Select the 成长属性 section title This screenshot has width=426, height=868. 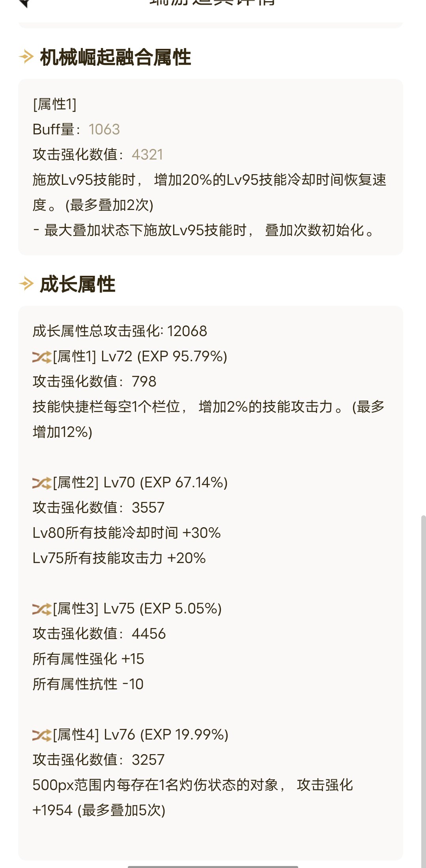click(x=78, y=284)
